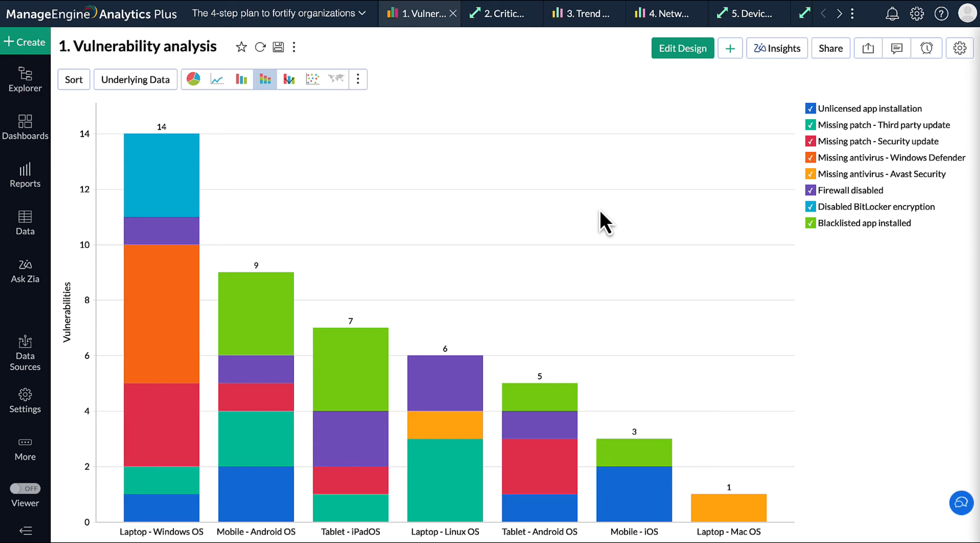The image size is (980, 543).
Task: Click the Edit Design button
Action: 683,48
